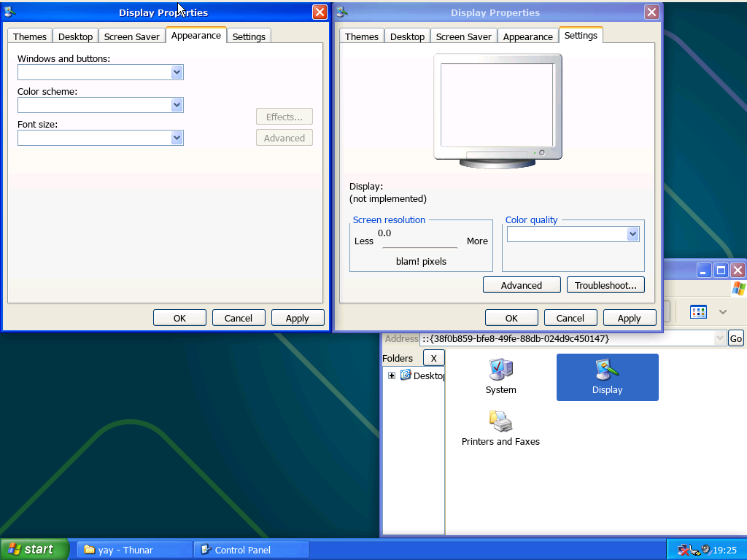Expand the Desktop node in Folders tree
The image size is (747, 560).
point(392,376)
